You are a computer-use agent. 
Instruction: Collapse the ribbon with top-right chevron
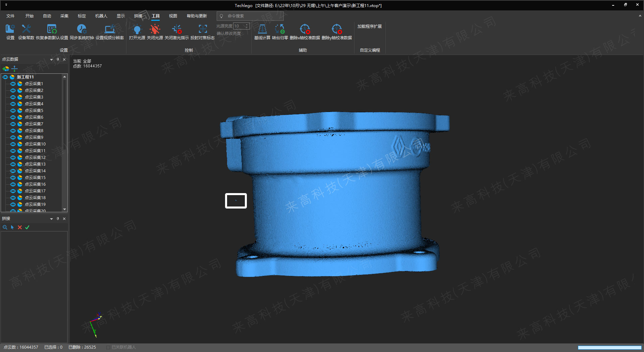coord(640,16)
